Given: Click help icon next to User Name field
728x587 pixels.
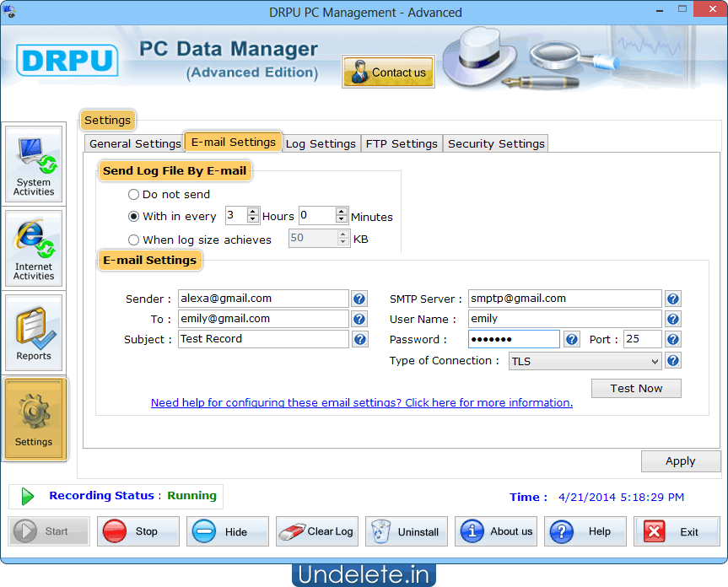Looking at the screenshot, I should [x=673, y=320].
